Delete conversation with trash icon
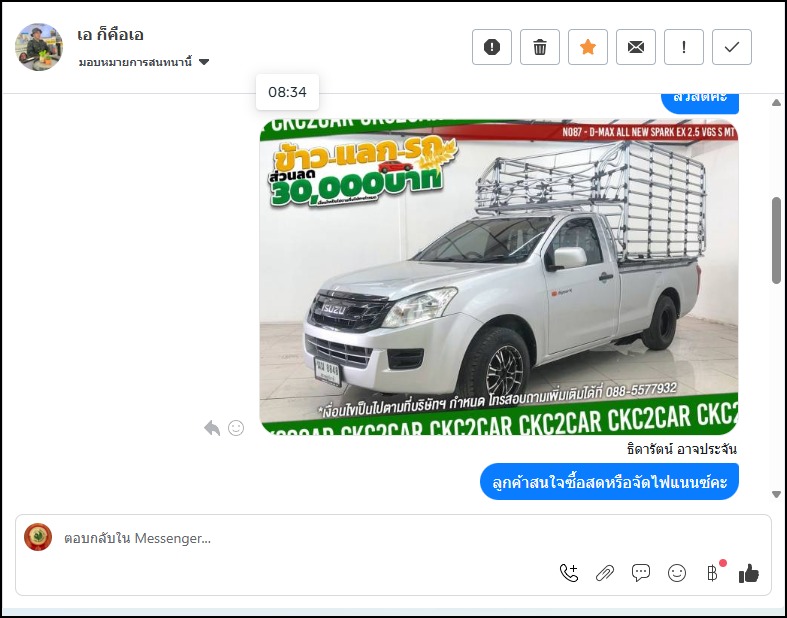The height and width of the screenshot is (618, 787). coord(540,47)
